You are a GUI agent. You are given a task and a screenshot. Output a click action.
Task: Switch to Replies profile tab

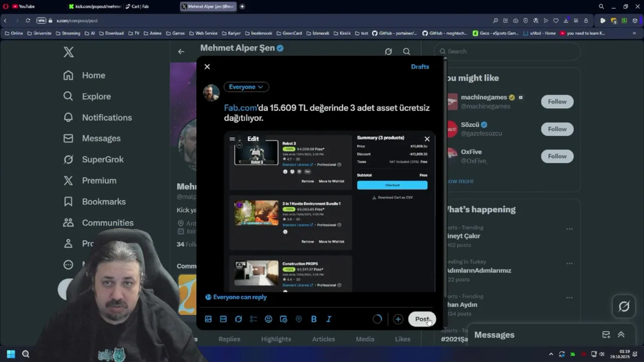[229, 339]
